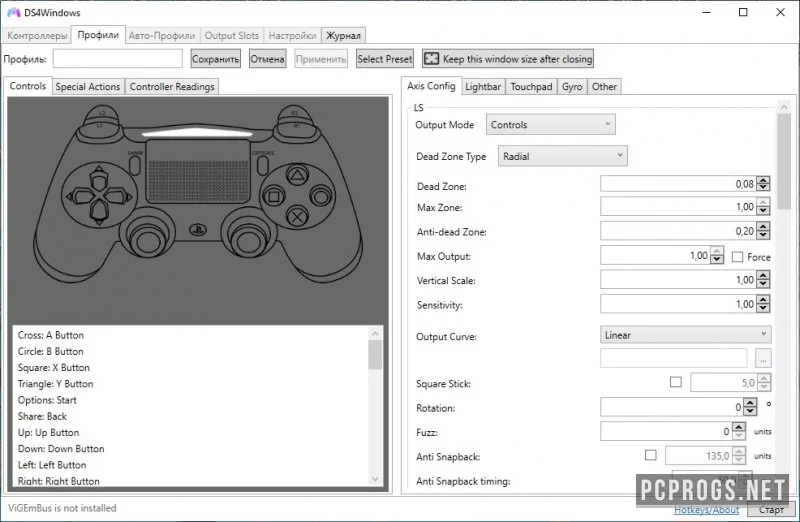This screenshot has height=522, width=800.
Task: Switch to the Авто-Профили tab
Action: pyautogui.click(x=162, y=36)
